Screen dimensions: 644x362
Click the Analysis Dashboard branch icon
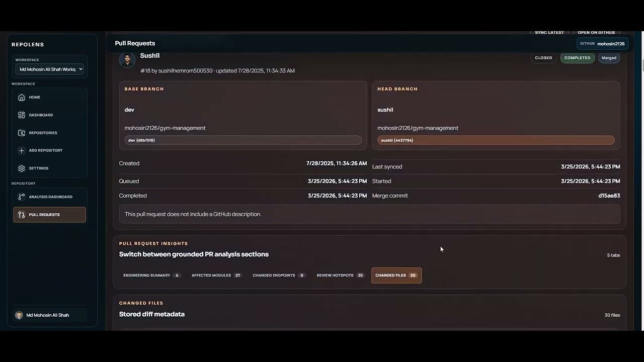(x=21, y=197)
